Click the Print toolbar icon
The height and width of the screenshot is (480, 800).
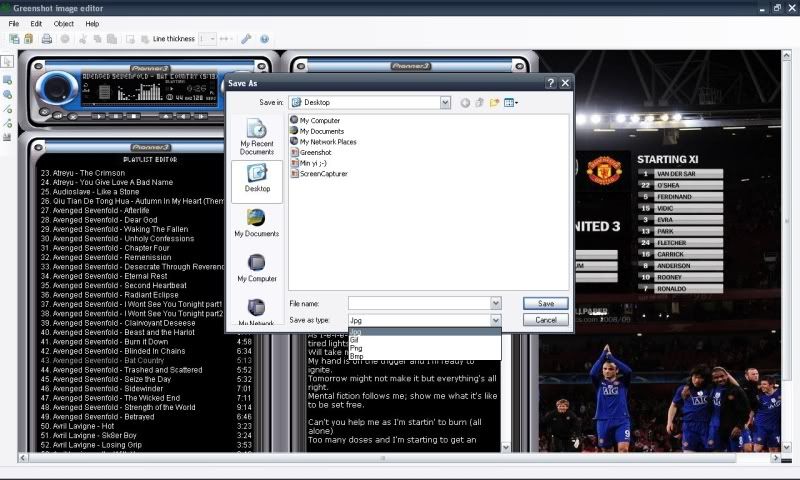click(x=46, y=39)
